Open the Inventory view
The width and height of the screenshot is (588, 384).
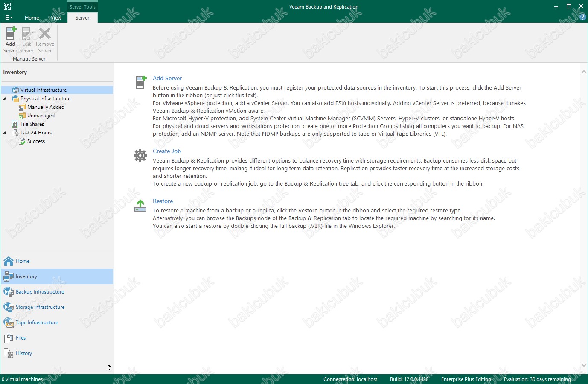click(57, 276)
